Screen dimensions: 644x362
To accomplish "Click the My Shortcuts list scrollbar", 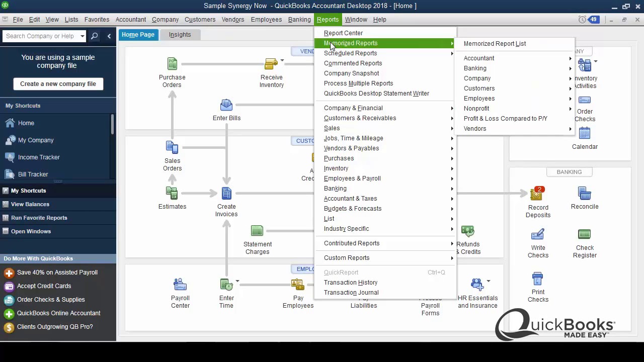I will [113, 124].
